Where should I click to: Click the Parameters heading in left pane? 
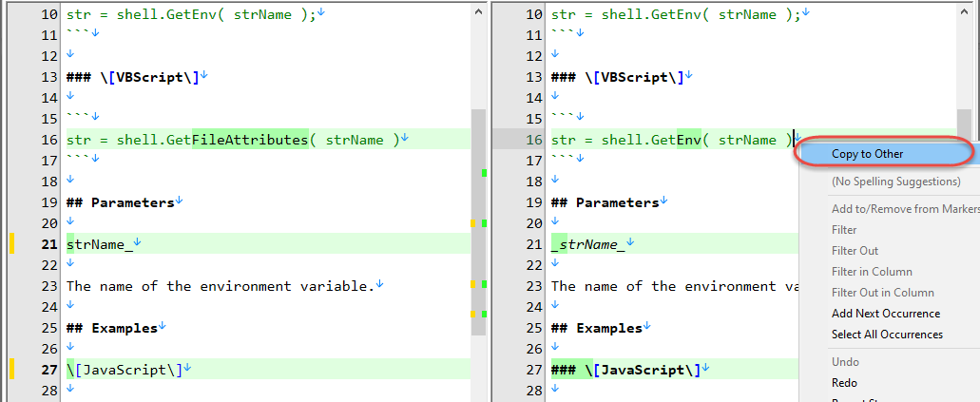[120, 202]
